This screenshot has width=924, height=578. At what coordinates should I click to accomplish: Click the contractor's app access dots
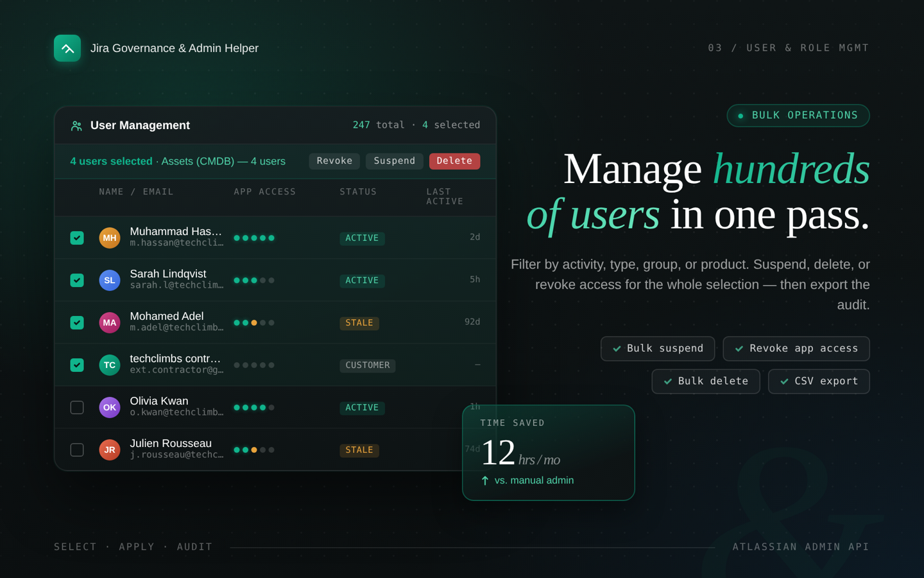click(x=254, y=365)
